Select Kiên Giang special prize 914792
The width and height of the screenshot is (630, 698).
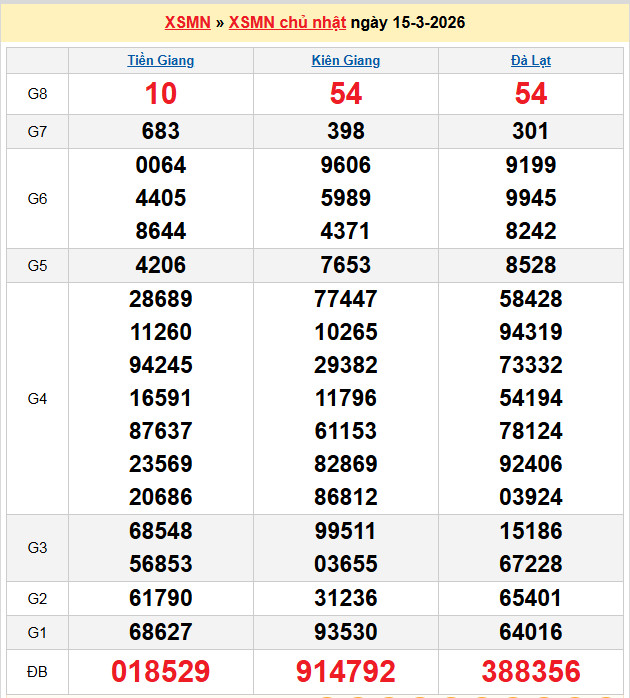(x=346, y=671)
